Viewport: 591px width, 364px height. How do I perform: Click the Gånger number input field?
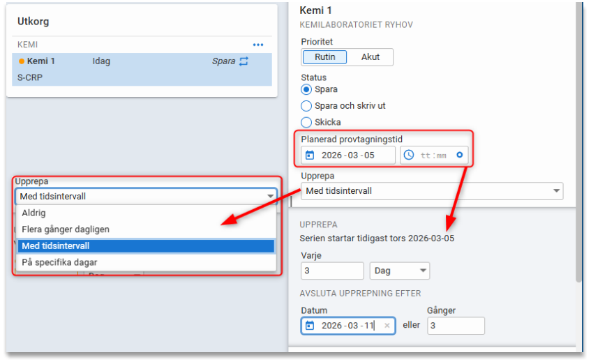(455, 326)
